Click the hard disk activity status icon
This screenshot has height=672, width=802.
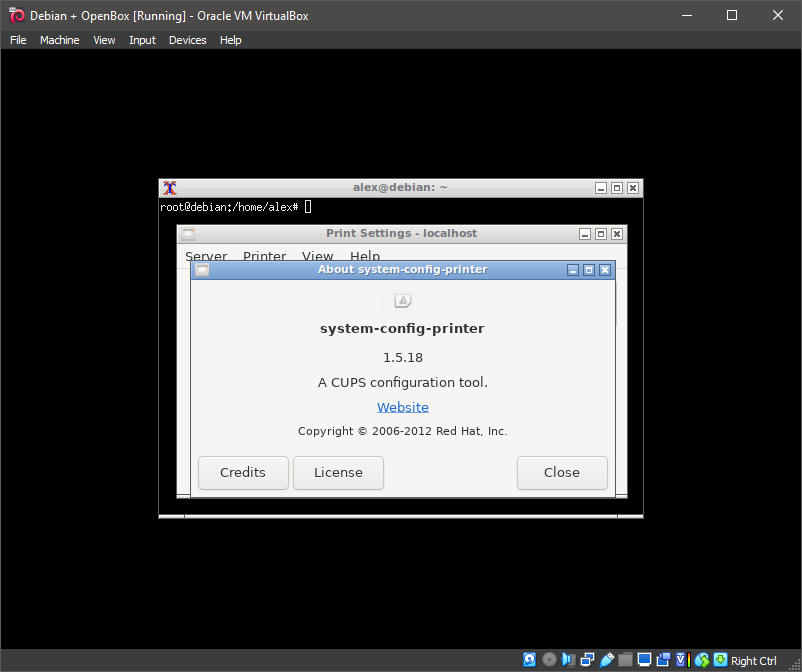click(x=529, y=659)
